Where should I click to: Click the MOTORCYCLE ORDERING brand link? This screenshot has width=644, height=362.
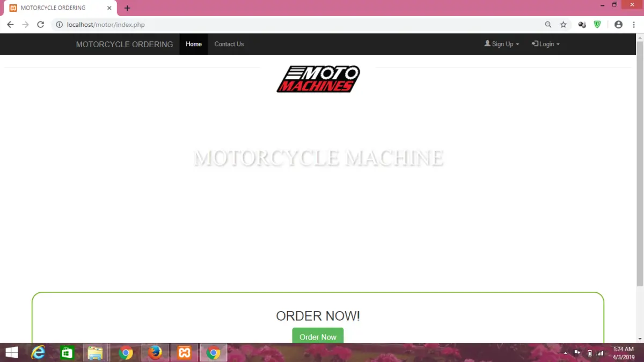tap(125, 45)
